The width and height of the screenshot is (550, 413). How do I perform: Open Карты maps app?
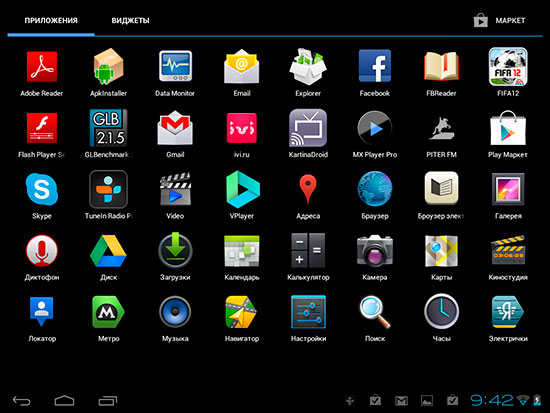click(x=441, y=251)
